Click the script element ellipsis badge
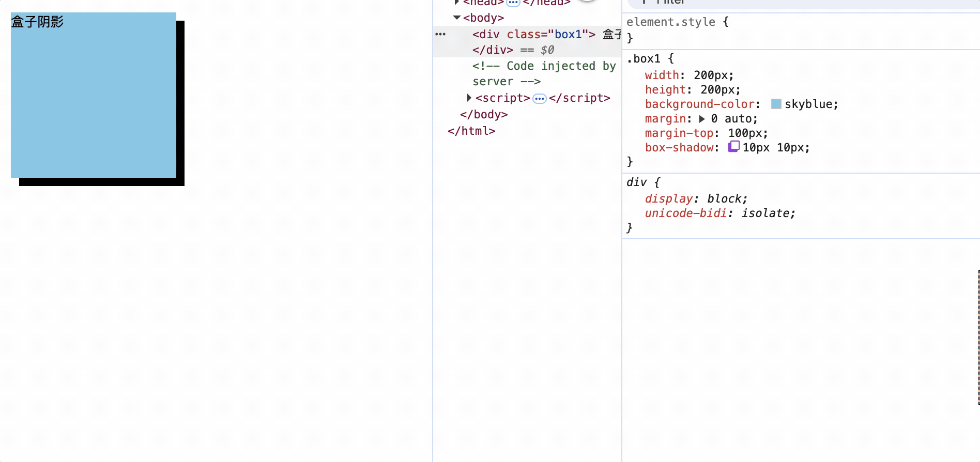Screen dimensions: 980x462 [539, 98]
